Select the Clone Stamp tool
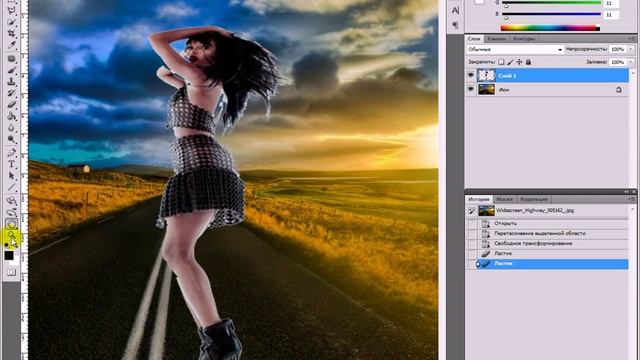This screenshot has width=640, height=360. pos(11,82)
